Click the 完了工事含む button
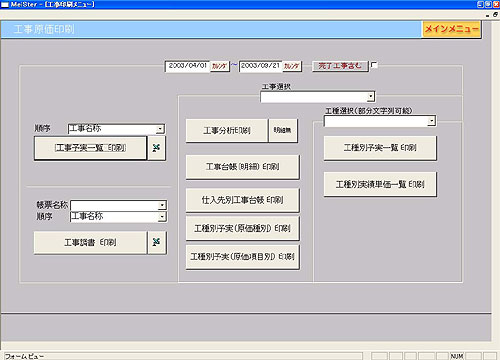500x360 pixels. point(340,66)
